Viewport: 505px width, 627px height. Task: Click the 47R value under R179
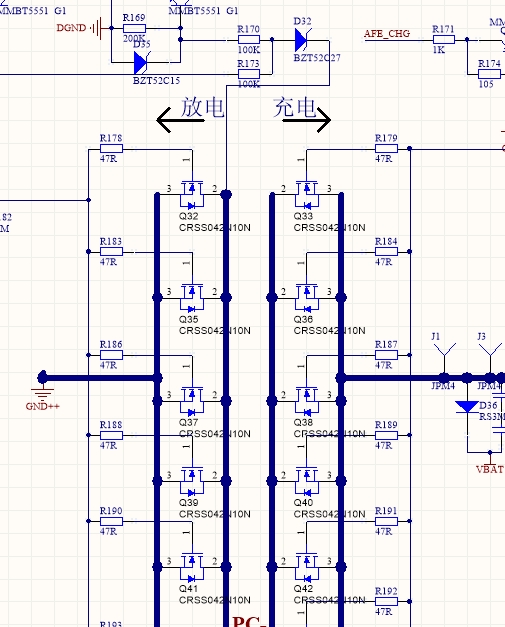point(383,159)
